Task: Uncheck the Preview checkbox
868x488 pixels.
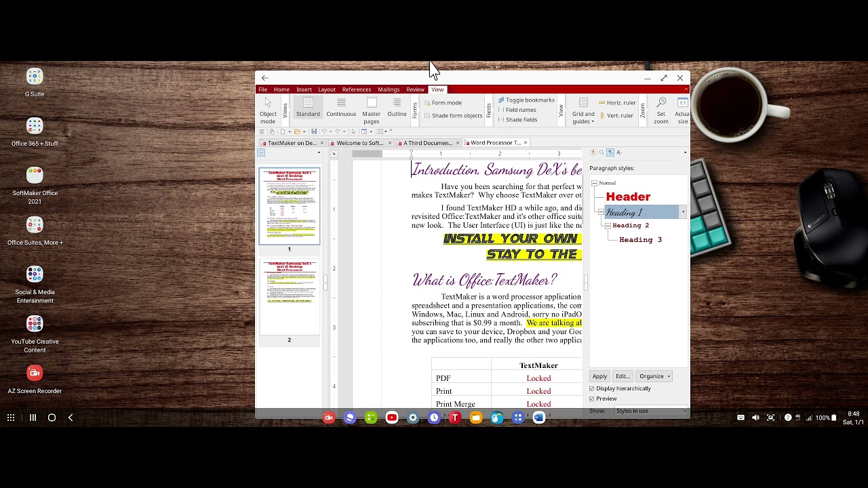Action: 592,399
